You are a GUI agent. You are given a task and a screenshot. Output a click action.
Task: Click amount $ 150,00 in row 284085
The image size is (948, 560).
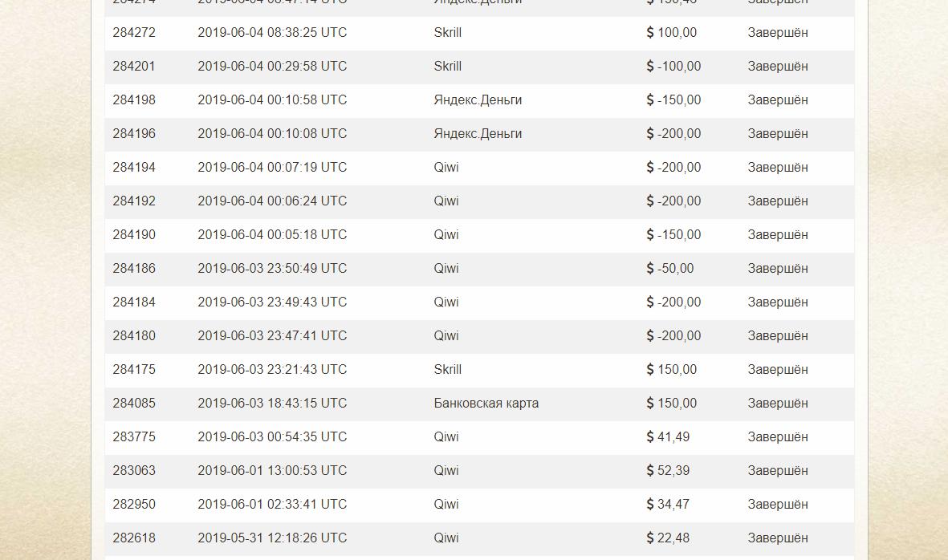click(x=672, y=404)
